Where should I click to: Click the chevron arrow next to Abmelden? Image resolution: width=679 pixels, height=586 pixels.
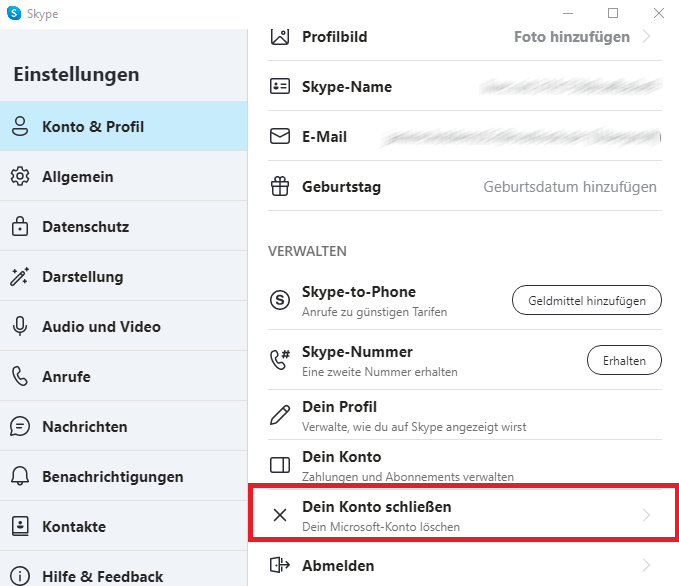click(x=647, y=565)
